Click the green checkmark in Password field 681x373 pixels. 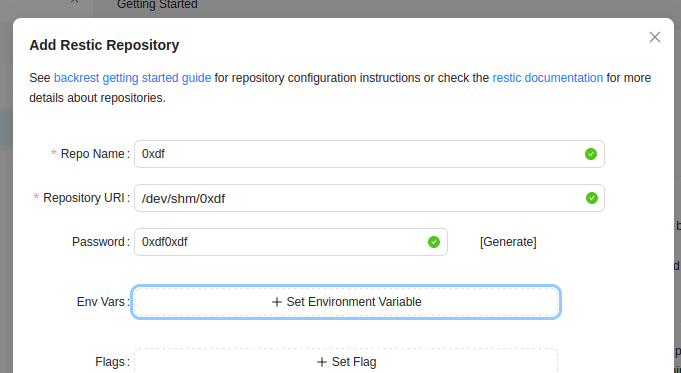tap(433, 242)
